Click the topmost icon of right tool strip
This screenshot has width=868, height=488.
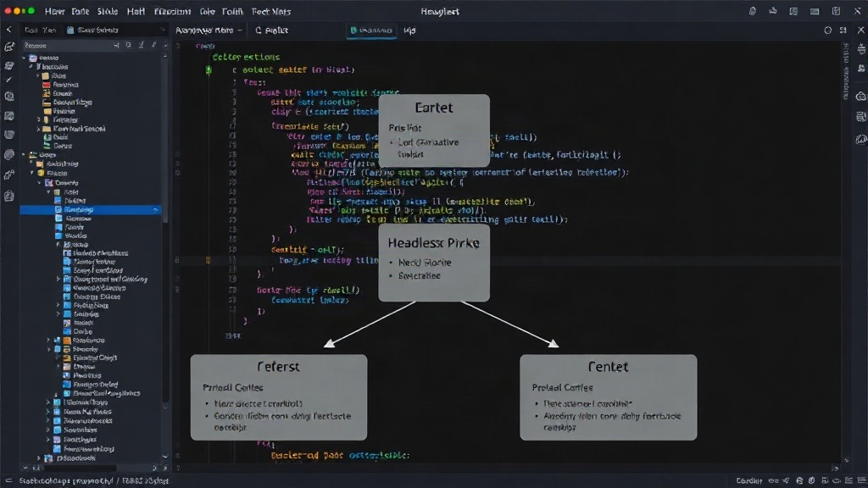tap(861, 48)
